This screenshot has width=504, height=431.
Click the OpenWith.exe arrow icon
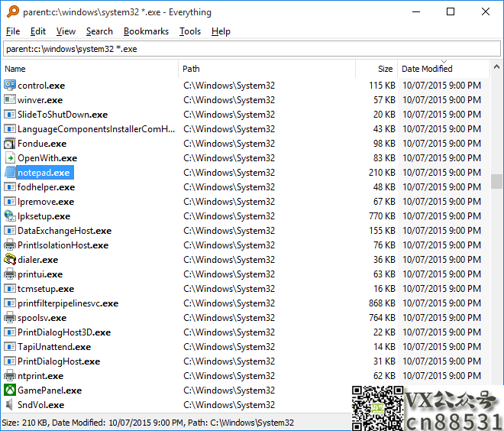click(9, 158)
